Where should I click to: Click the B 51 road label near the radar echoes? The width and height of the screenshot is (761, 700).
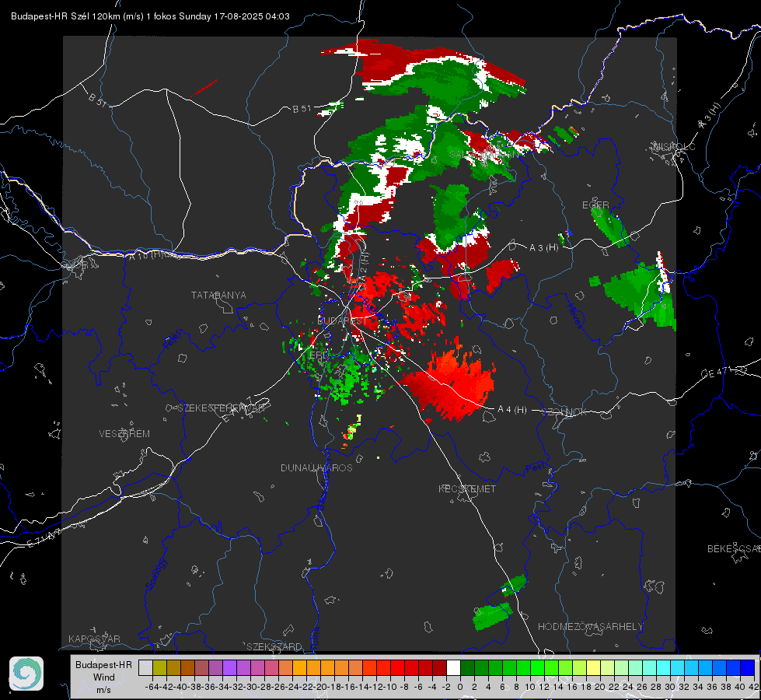tap(302, 109)
